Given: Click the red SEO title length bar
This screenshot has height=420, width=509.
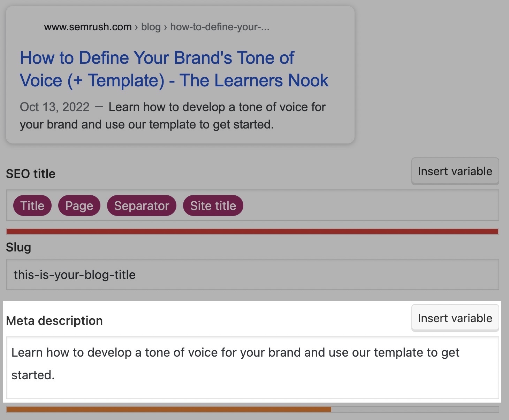Looking at the screenshot, I should (253, 230).
